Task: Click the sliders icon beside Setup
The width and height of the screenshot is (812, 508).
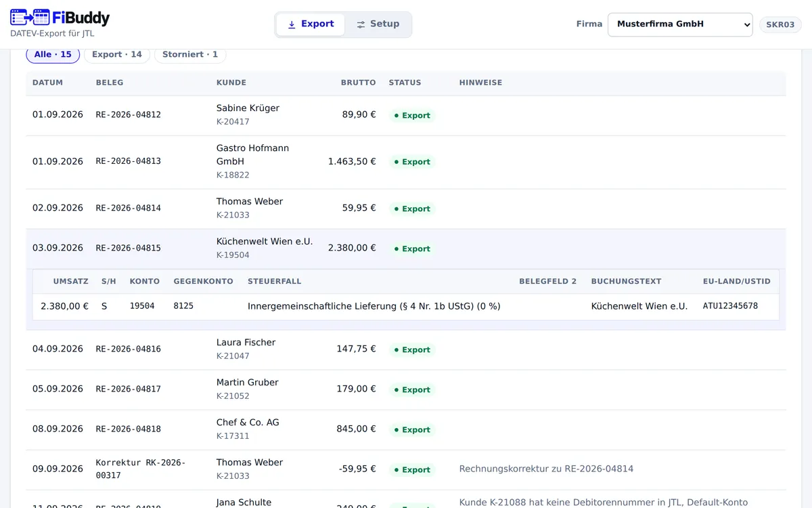Action: (x=361, y=24)
